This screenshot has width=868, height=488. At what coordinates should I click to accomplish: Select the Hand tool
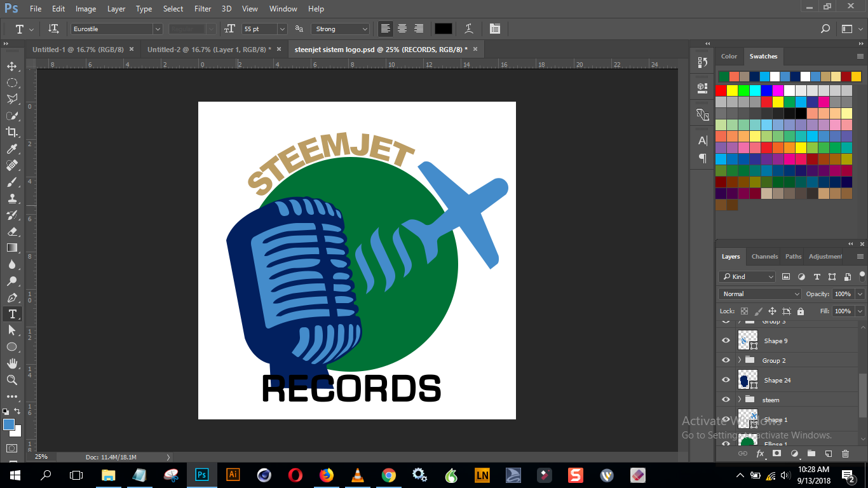tap(11, 363)
